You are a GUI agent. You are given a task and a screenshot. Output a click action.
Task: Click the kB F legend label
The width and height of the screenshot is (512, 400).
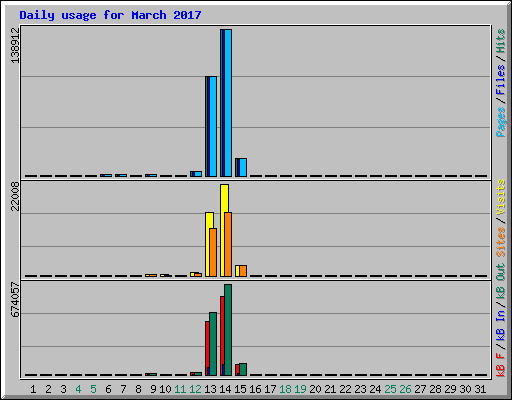tap(501, 365)
